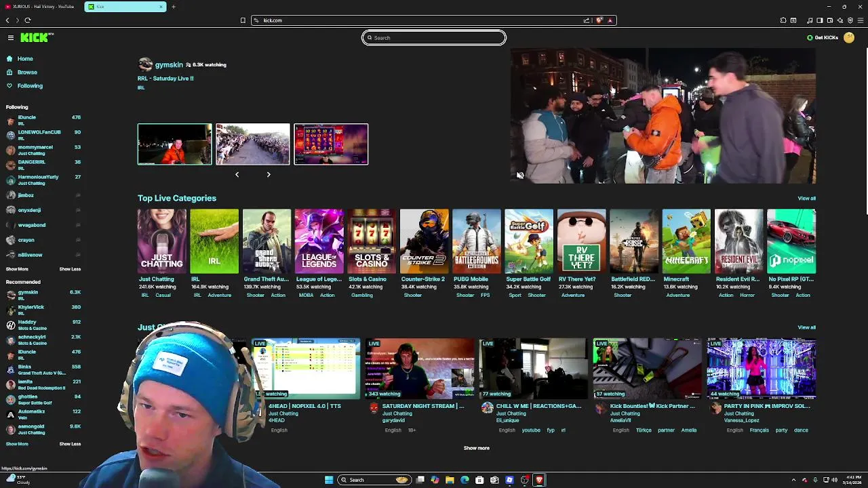View all Just Chatting streams
The height and width of the screenshot is (488, 868).
click(806, 327)
